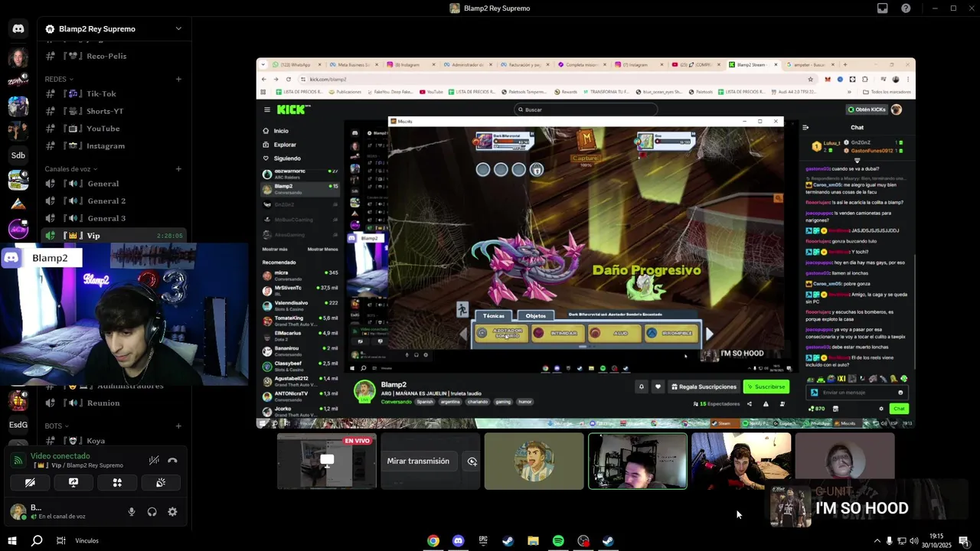This screenshot has height=551, width=980.
Task: Disconnect from the voice channel
Action: 172,461
